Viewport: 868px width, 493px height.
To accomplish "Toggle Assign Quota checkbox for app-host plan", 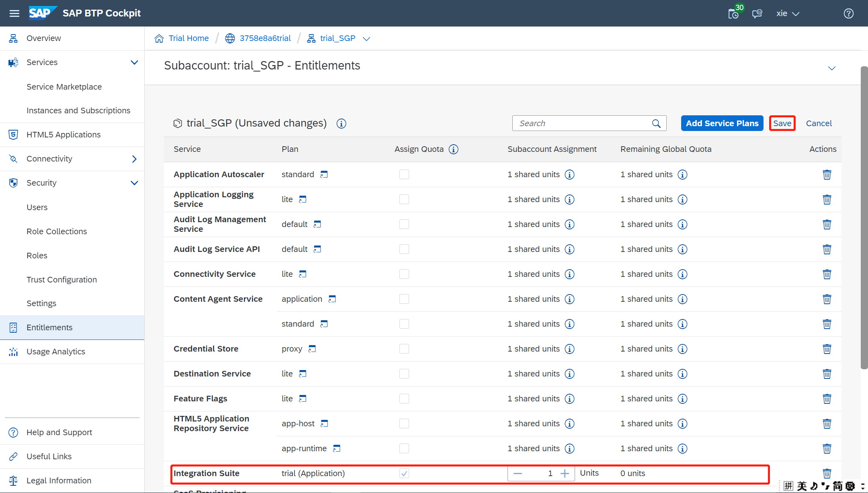I will click(404, 423).
